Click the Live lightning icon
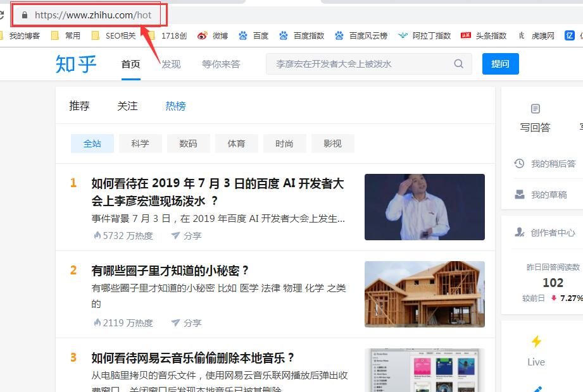This screenshot has width=583, height=392. [x=536, y=342]
